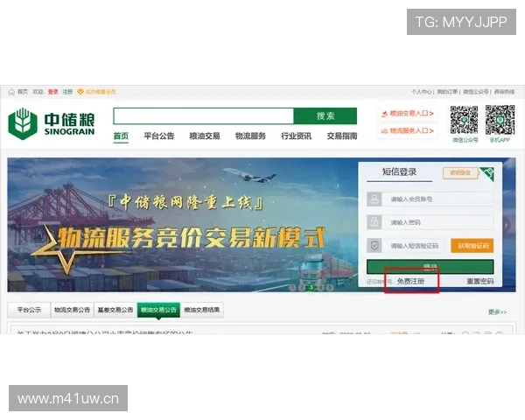Open the 物流服务入口 link
This screenshot has height=420, width=525.
(408, 130)
